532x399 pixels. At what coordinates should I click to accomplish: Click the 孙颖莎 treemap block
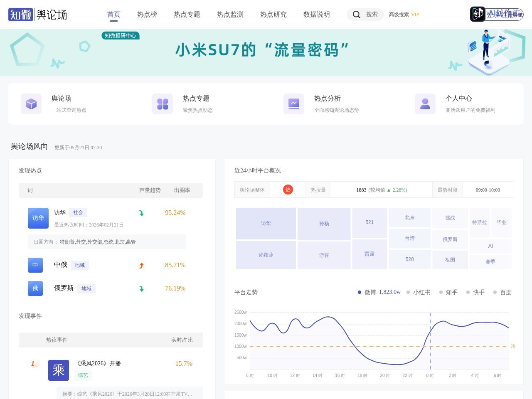[x=266, y=255]
